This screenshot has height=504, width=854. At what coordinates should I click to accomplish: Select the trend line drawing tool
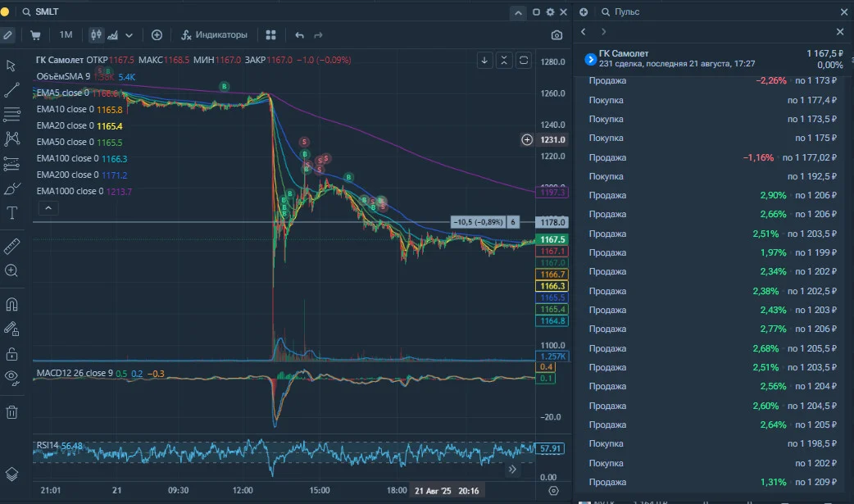click(11, 90)
